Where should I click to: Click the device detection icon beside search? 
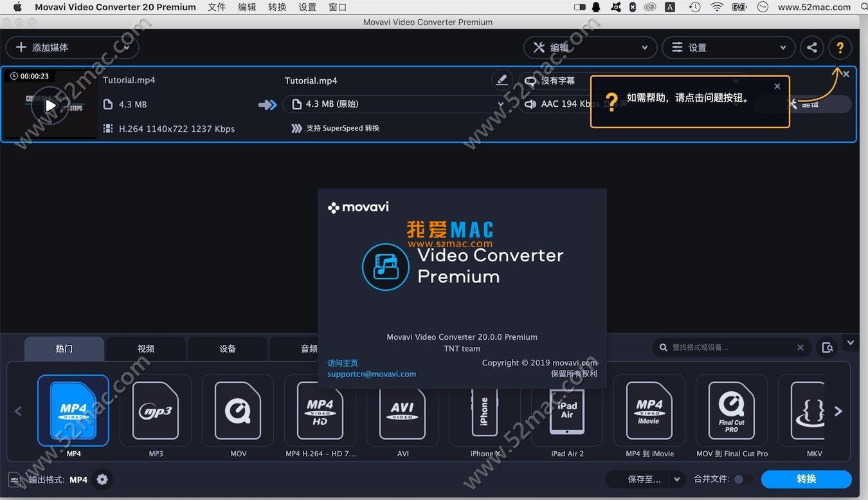pos(827,347)
